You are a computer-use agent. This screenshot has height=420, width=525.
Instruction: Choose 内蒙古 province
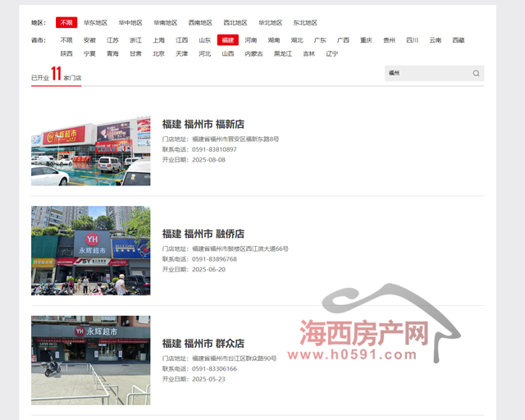pyautogui.click(x=253, y=53)
